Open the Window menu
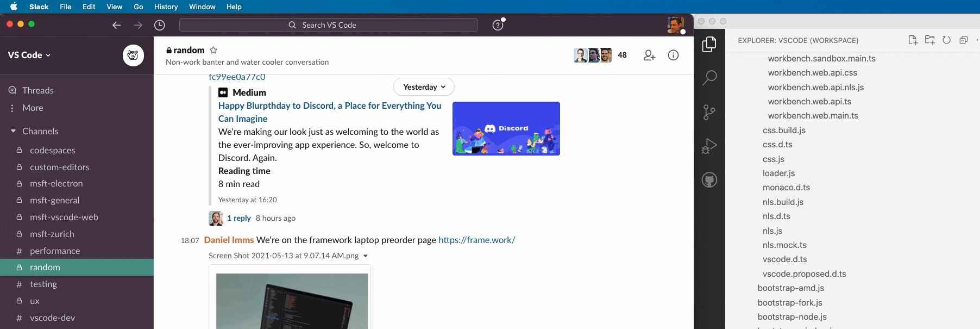The image size is (980, 329). click(202, 7)
